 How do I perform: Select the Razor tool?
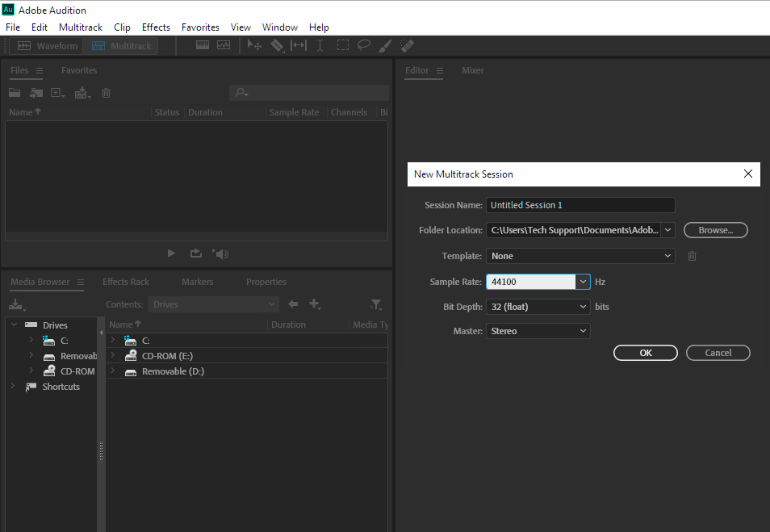[x=277, y=46]
